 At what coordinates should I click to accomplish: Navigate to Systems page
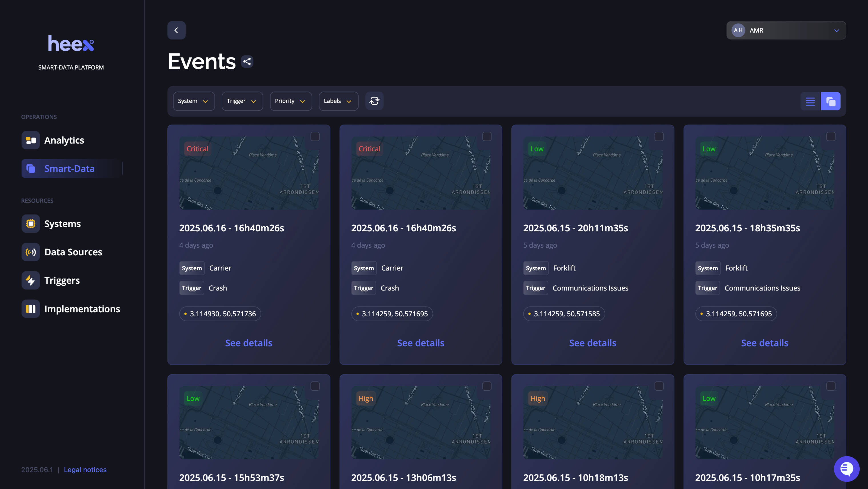coord(62,224)
